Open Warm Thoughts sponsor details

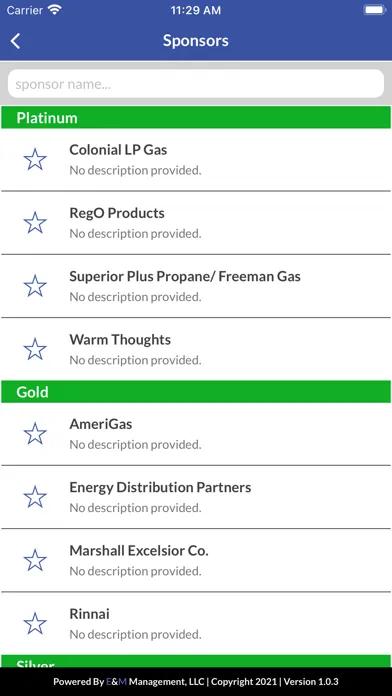pos(196,349)
